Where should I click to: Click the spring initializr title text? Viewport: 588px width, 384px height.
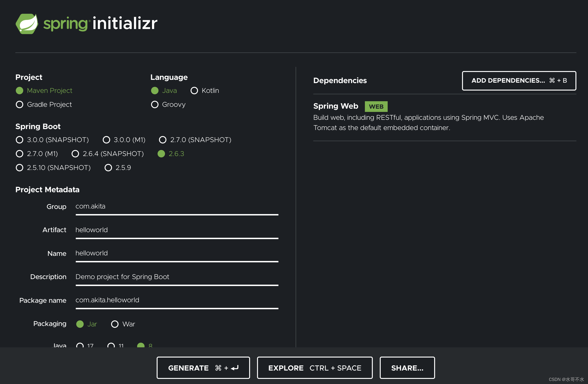(100, 24)
